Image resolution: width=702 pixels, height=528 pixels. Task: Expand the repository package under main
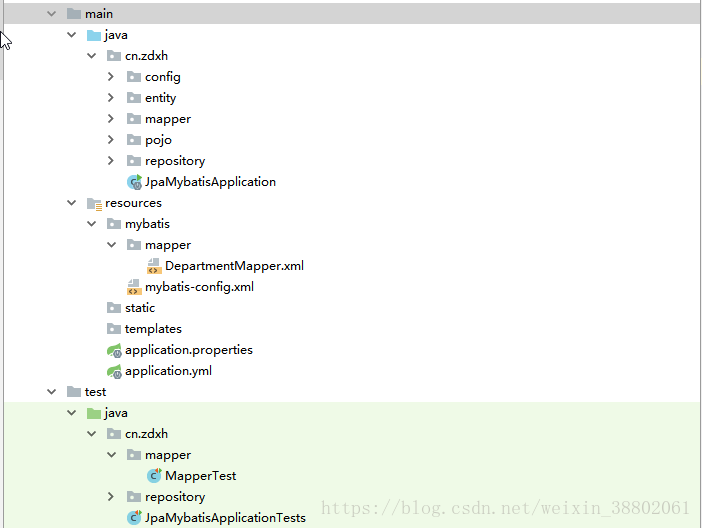111,161
